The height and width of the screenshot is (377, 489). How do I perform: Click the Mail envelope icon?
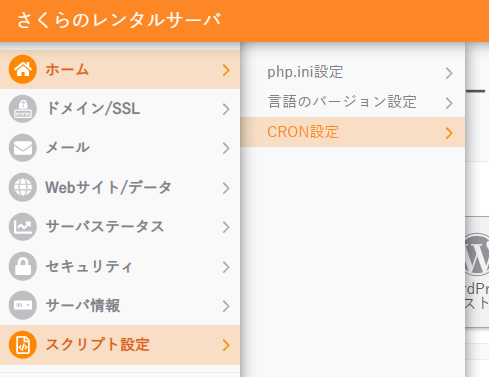tap(23, 148)
